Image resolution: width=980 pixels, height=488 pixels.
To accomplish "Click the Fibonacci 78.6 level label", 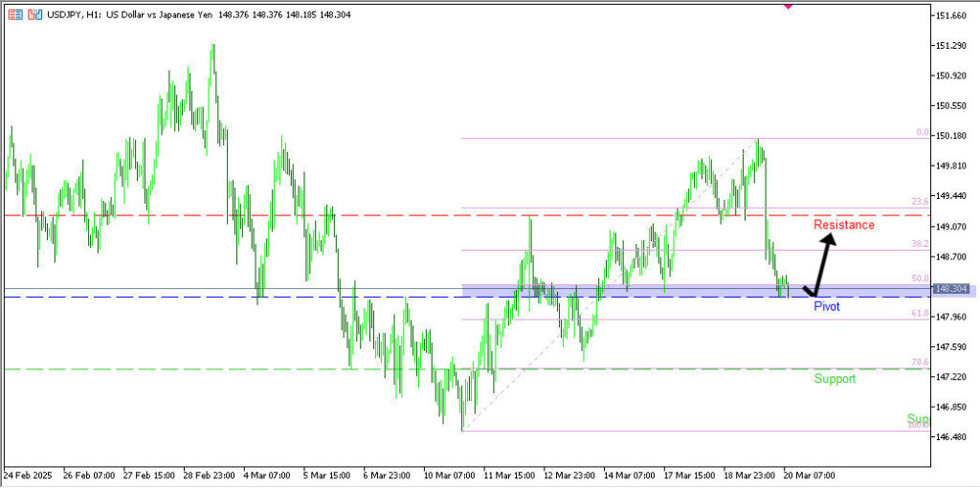I will coord(920,363).
